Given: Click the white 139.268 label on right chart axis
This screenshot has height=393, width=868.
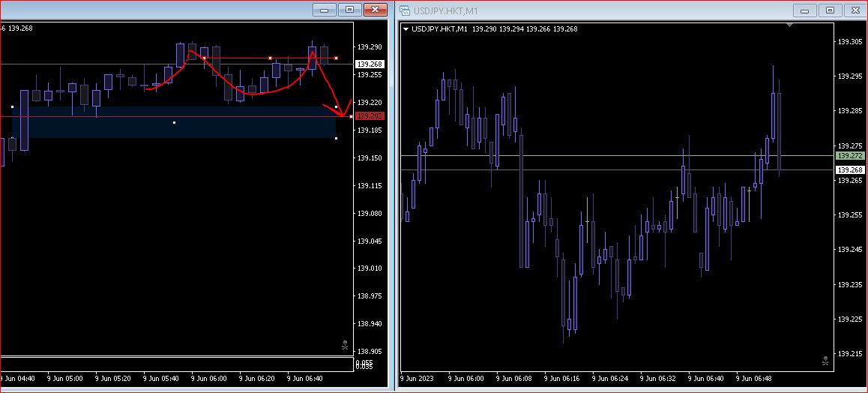Looking at the screenshot, I should click(x=850, y=170).
